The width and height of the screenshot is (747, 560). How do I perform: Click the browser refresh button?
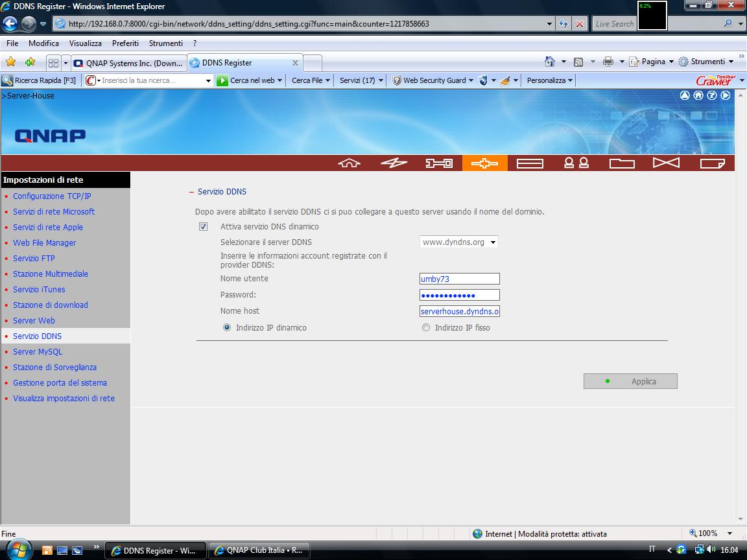[563, 24]
